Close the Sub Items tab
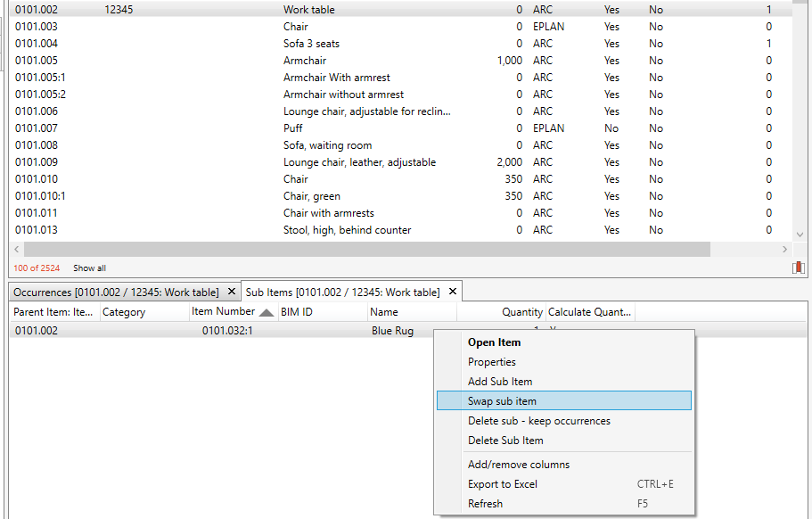Screen dimensions: 812x519 pos(453,292)
